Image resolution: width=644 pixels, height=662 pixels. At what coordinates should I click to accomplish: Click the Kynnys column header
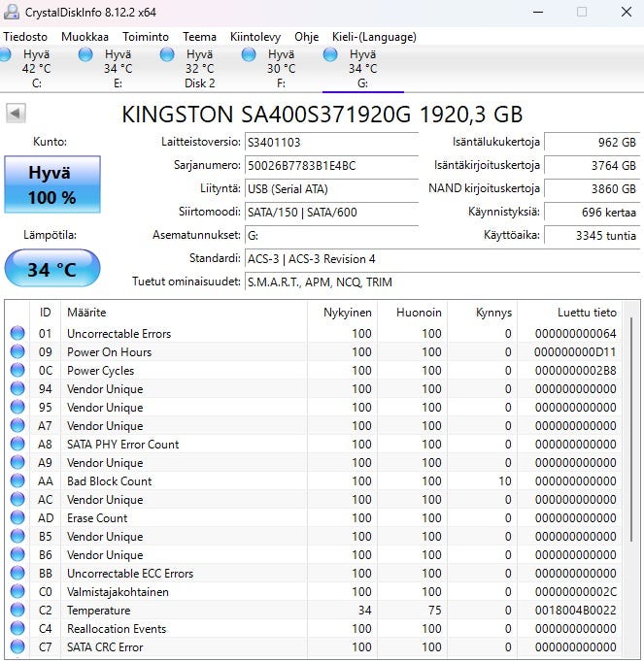(482, 313)
